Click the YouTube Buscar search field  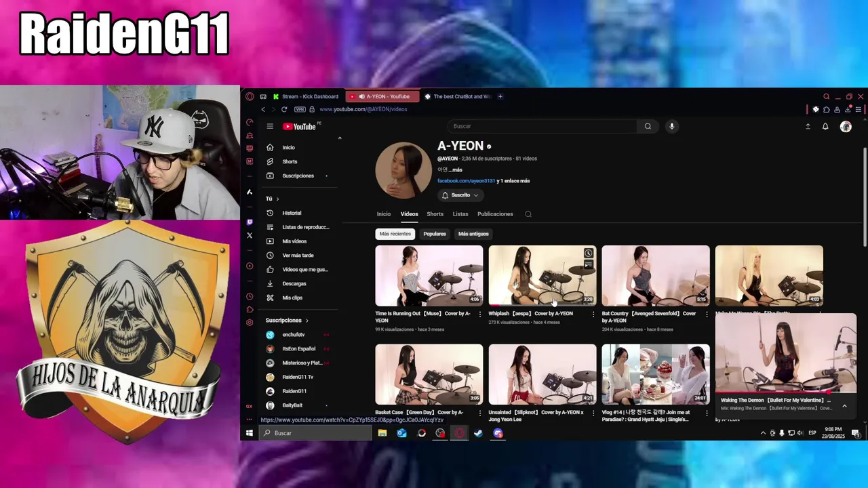click(x=542, y=126)
